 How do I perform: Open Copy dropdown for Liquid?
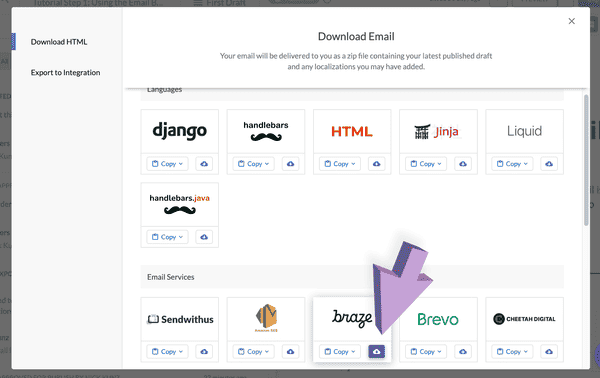512,164
